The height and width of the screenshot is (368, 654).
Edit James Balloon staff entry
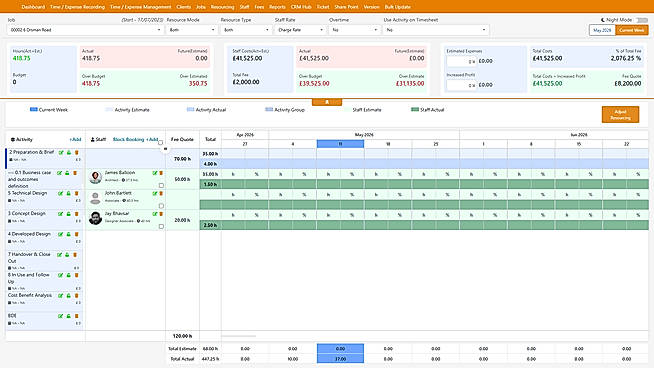pos(155,173)
